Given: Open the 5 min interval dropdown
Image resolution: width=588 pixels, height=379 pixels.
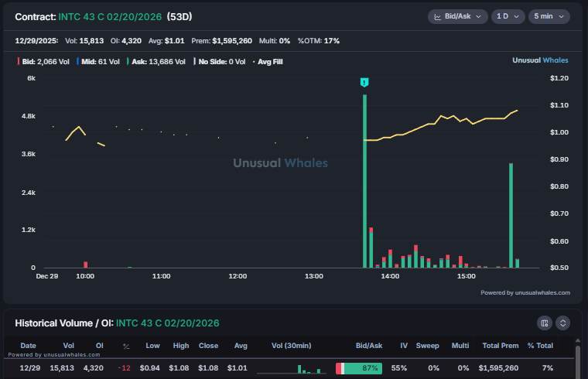Looking at the screenshot, I should point(549,16).
